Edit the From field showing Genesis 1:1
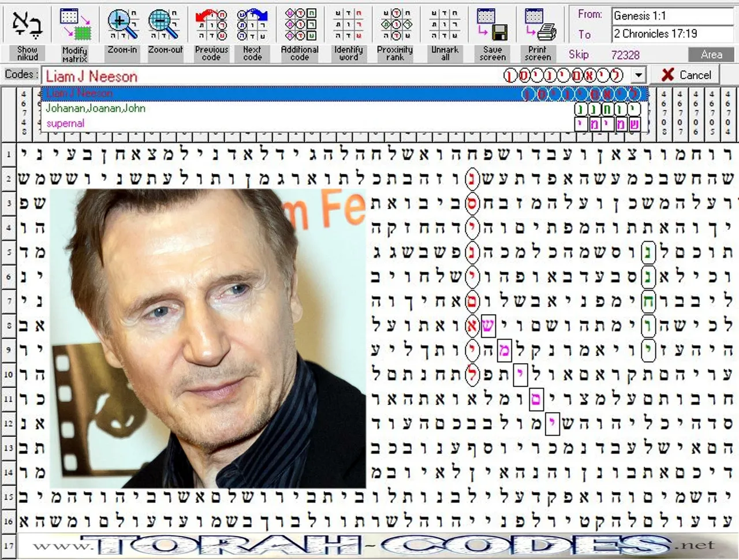The height and width of the screenshot is (560, 739). point(671,16)
